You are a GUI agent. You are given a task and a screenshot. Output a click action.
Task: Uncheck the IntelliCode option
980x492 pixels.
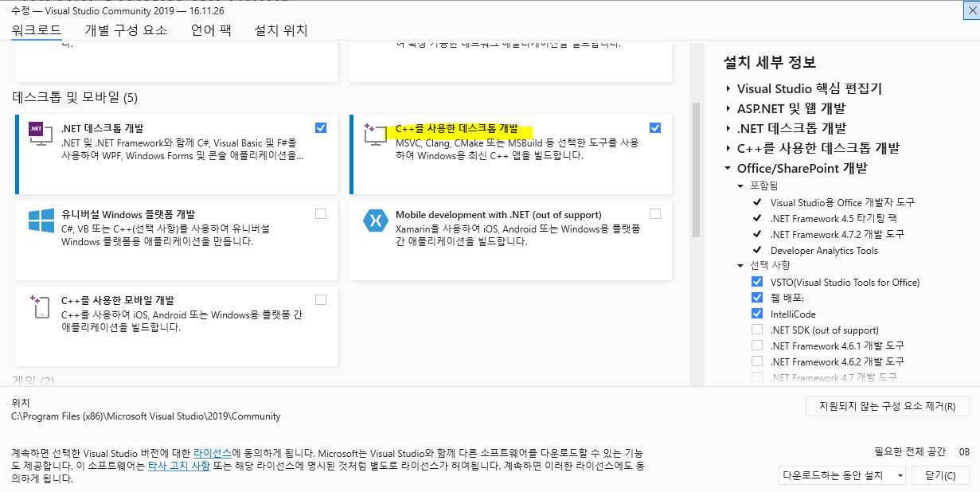756,314
